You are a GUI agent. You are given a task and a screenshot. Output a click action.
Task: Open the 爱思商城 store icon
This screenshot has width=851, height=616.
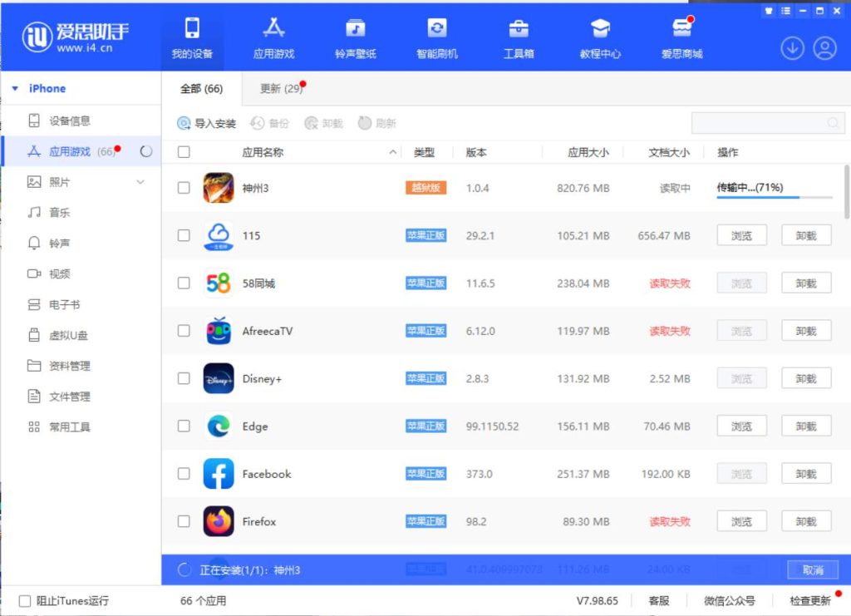pyautogui.click(x=681, y=29)
